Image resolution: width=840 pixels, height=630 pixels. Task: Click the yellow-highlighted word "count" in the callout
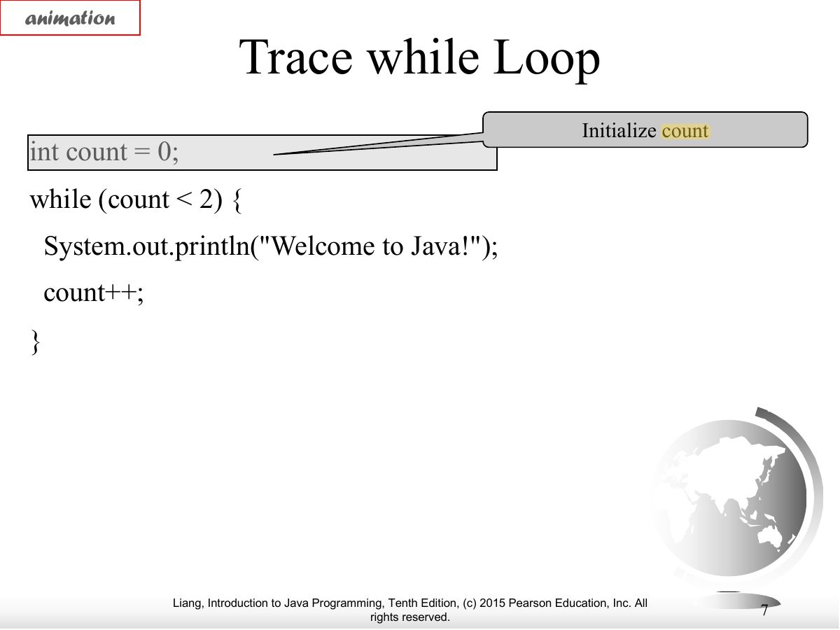pos(685,131)
